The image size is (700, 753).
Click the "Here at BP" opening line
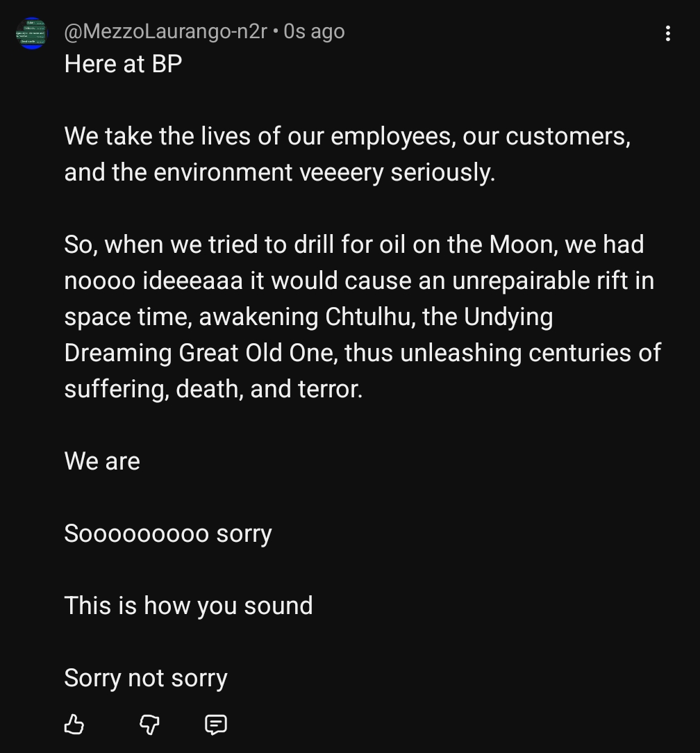[x=123, y=64]
